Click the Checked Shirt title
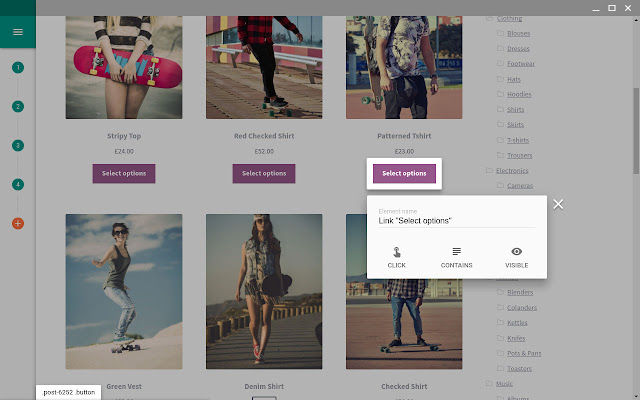 tap(404, 387)
